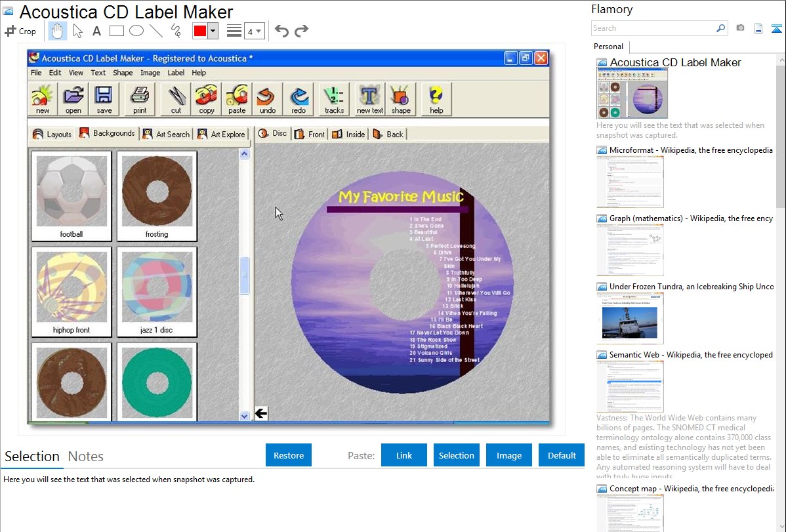The height and width of the screenshot is (532, 786).
Task: Switch to the Notes tab
Action: point(86,457)
